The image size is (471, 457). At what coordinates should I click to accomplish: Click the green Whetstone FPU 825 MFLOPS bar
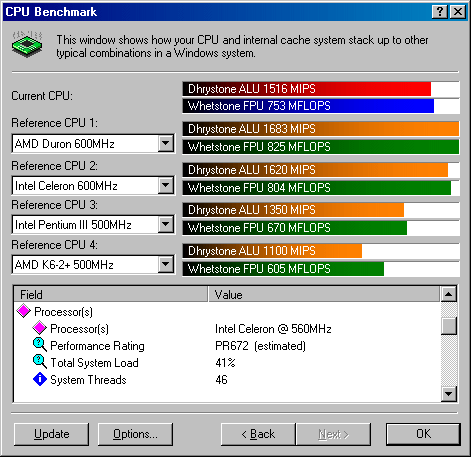(x=321, y=147)
